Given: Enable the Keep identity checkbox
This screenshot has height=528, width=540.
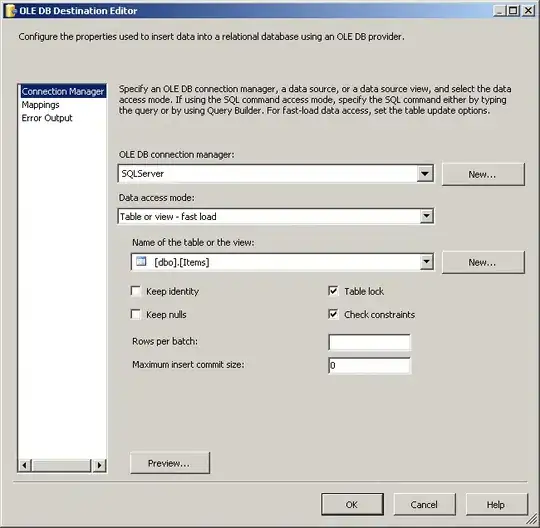Looking at the screenshot, I should (136, 291).
